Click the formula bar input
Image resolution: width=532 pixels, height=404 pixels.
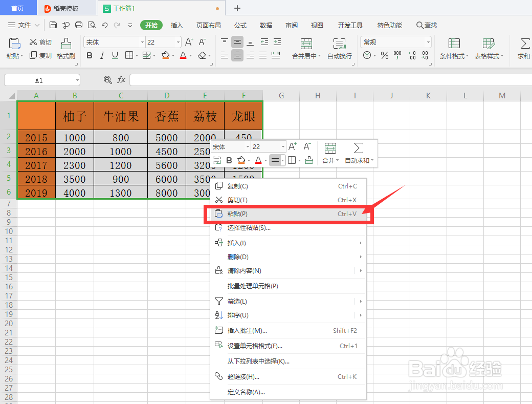coord(330,80)
